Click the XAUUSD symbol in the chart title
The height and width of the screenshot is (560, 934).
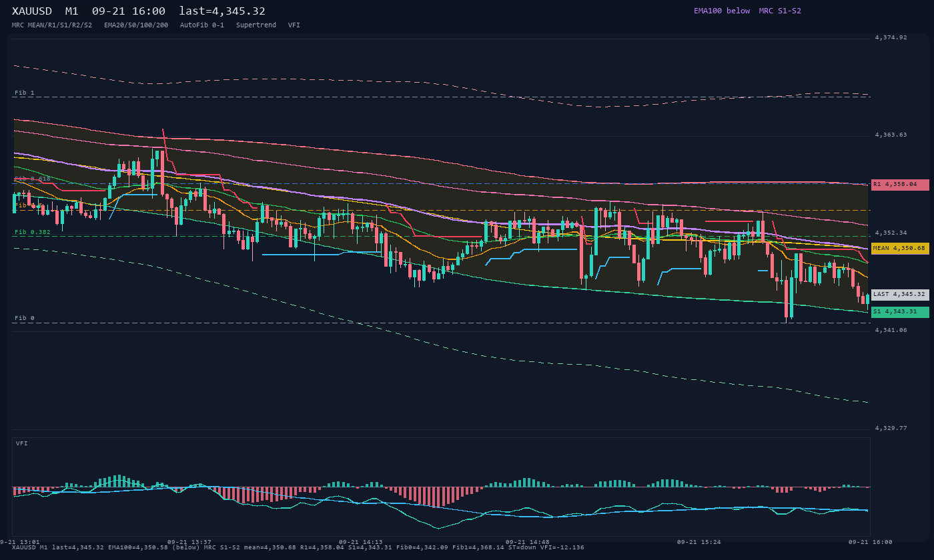(x=32, y=11)
